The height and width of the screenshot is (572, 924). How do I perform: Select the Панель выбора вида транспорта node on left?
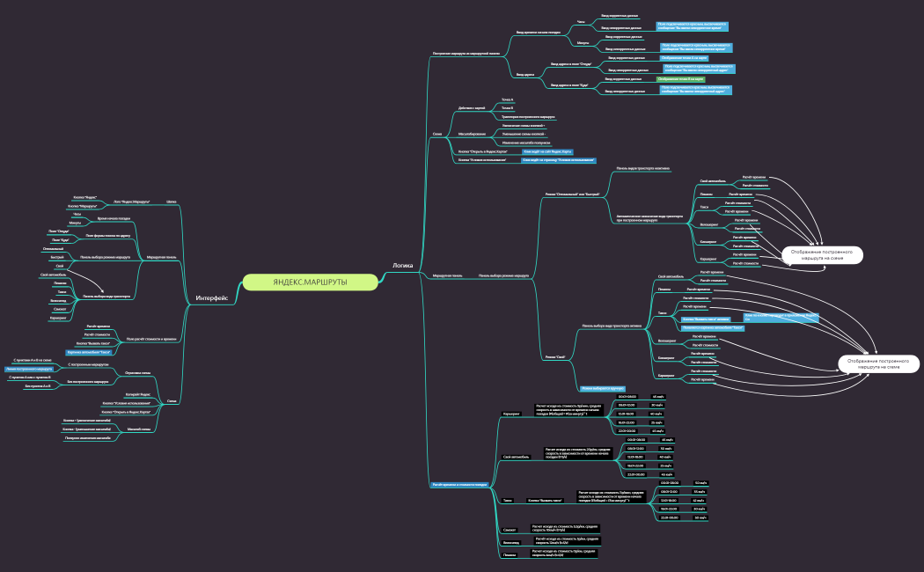(106, 297)
